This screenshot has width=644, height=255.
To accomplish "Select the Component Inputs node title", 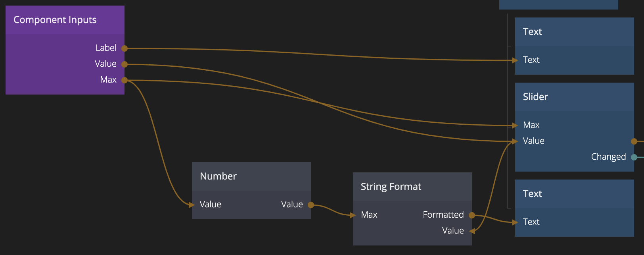I will (x=55, y=20).
